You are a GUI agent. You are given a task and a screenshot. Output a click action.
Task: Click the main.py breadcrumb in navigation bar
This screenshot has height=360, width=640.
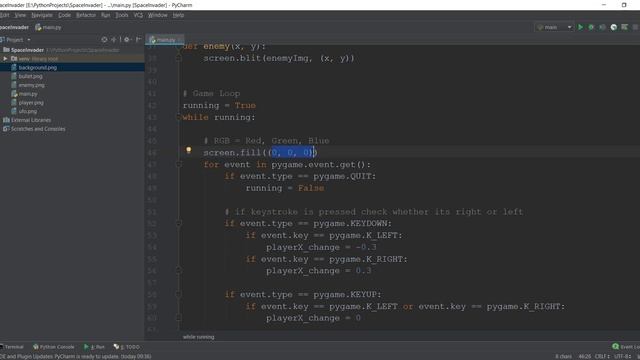point(48,27)
